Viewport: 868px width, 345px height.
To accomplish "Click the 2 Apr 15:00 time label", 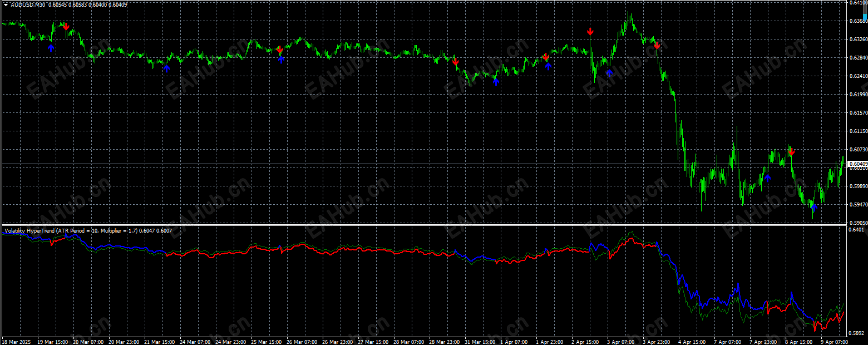I will [x=586, y=341].
